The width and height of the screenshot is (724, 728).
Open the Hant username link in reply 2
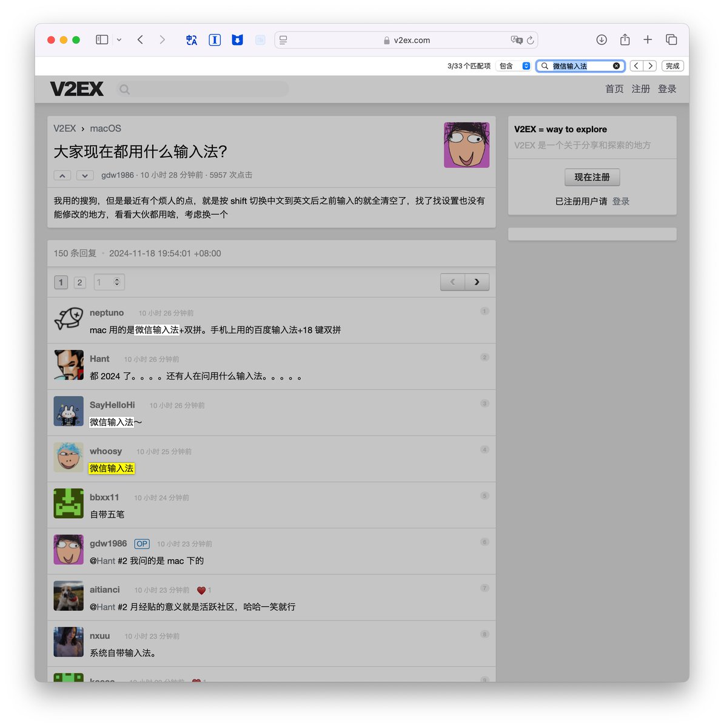coord(99,359)
